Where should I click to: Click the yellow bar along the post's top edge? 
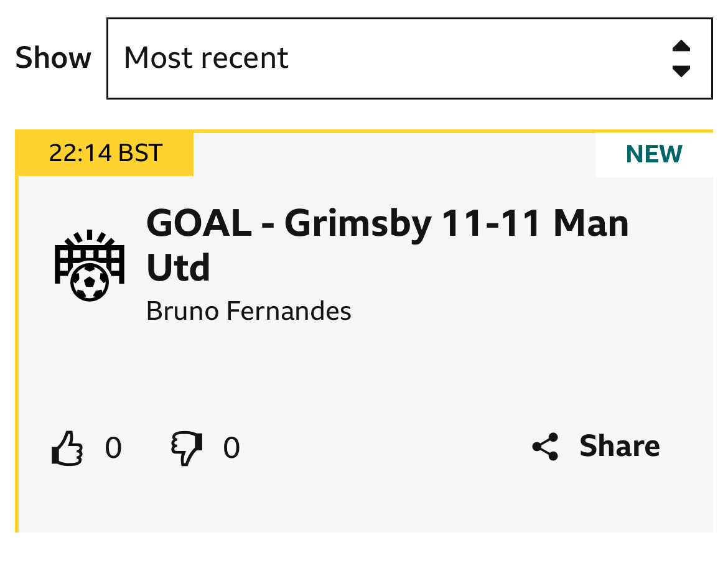point(453,131)
